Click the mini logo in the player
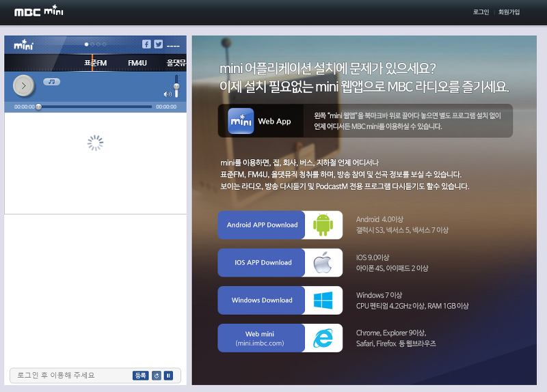Image resolution: width=547 pixels, height=392 pixels. click(x=23, y=44)
